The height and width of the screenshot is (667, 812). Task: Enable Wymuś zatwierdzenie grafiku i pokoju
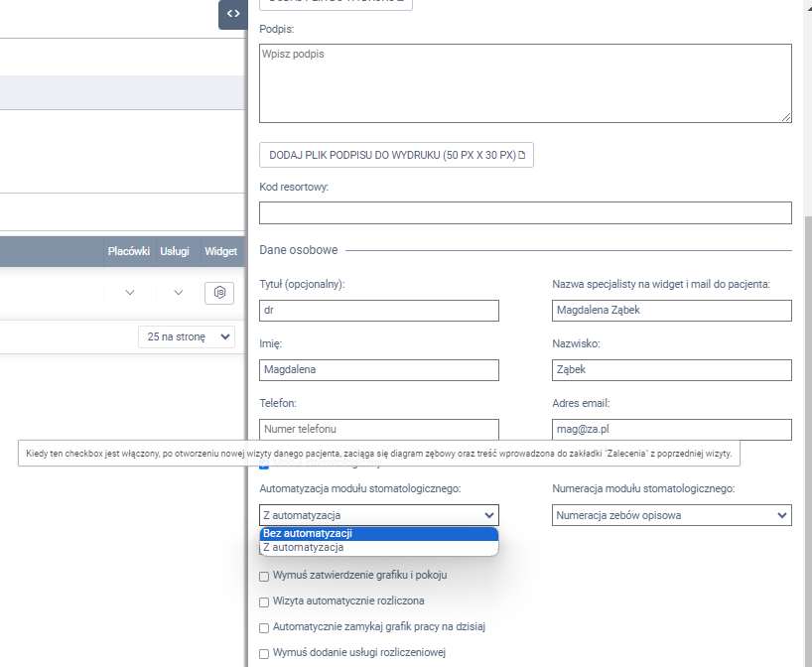pyautogui.click(x=264, y=576)
